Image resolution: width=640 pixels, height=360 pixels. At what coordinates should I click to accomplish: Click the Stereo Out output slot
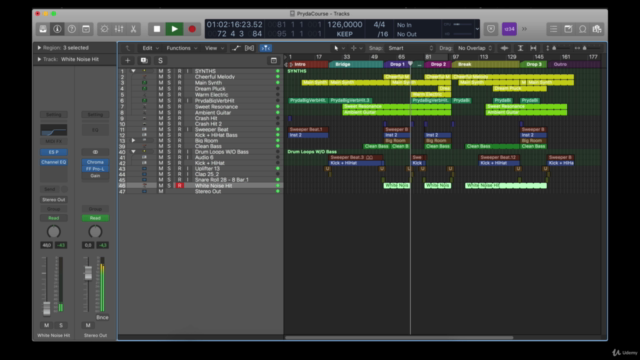(x=53, y=200)
